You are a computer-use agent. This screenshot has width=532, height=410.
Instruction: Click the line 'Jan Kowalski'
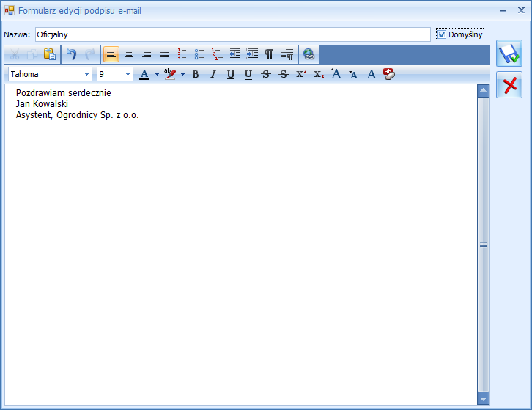pos(42,104)
